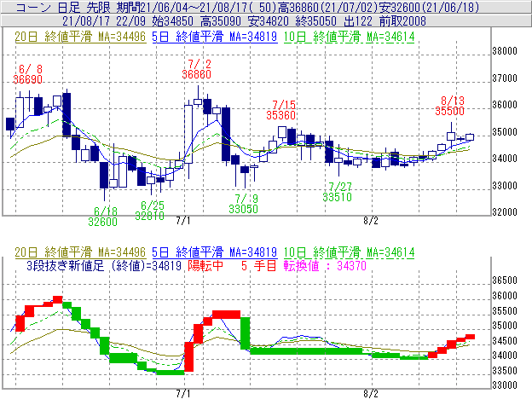Click the 8/2 date label under the lower chart
Screen dimensions: 532x405
click(371, 394)
